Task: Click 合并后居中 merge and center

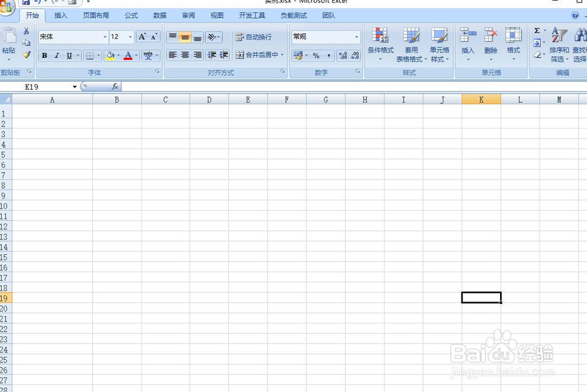Action: click(257, 55)
